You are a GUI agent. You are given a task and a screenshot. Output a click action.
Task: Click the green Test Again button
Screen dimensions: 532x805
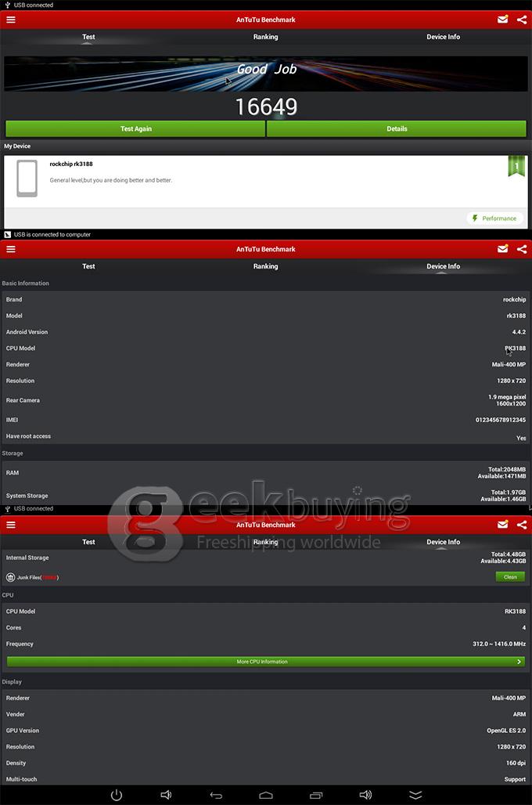(x=135, y=129)
